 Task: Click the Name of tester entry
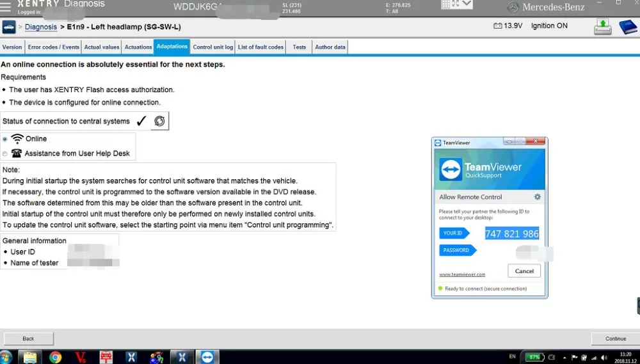click(35, 263)
